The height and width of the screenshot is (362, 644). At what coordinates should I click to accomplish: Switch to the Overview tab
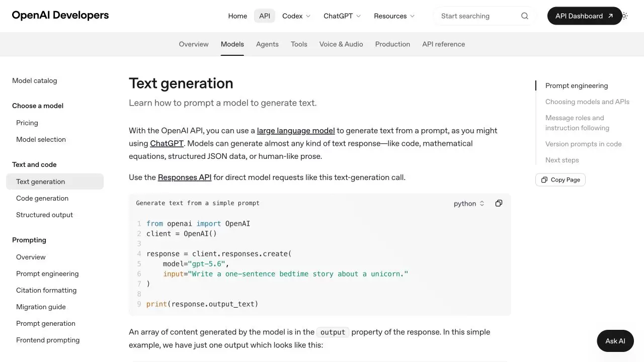(194, 44)
